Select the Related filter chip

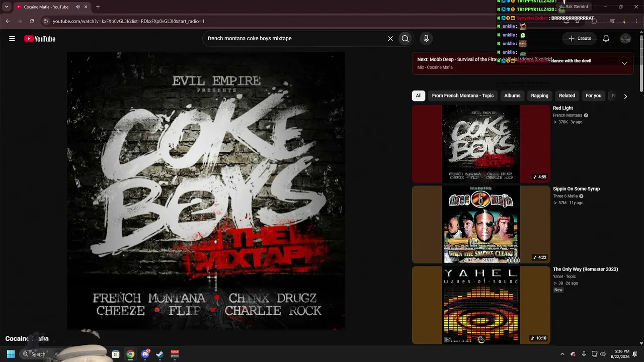(567, 96)
